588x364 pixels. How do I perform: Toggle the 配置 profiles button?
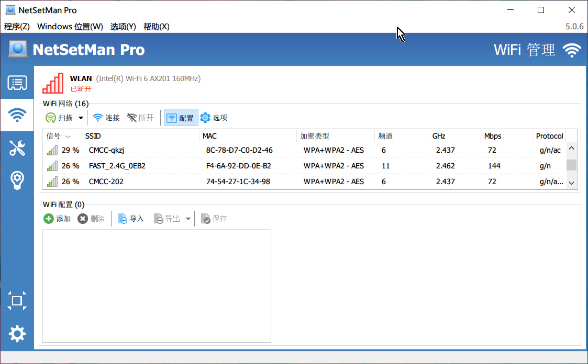(x=181, y=118)
